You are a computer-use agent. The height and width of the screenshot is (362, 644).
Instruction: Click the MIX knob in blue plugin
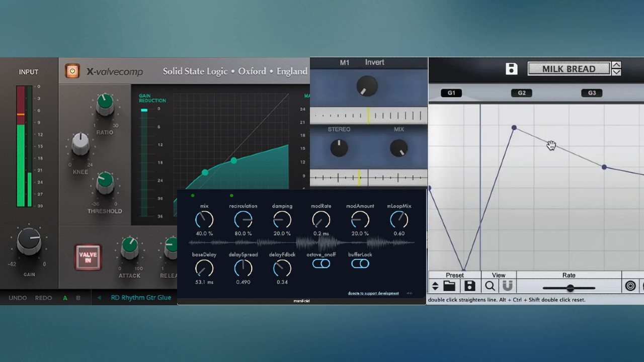(x=398, y=148)
